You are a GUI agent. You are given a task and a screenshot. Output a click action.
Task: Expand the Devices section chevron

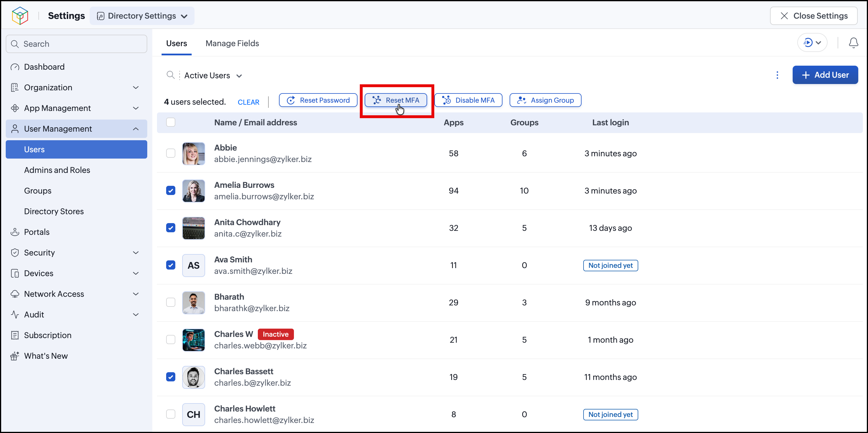click(x=136, y=273)
